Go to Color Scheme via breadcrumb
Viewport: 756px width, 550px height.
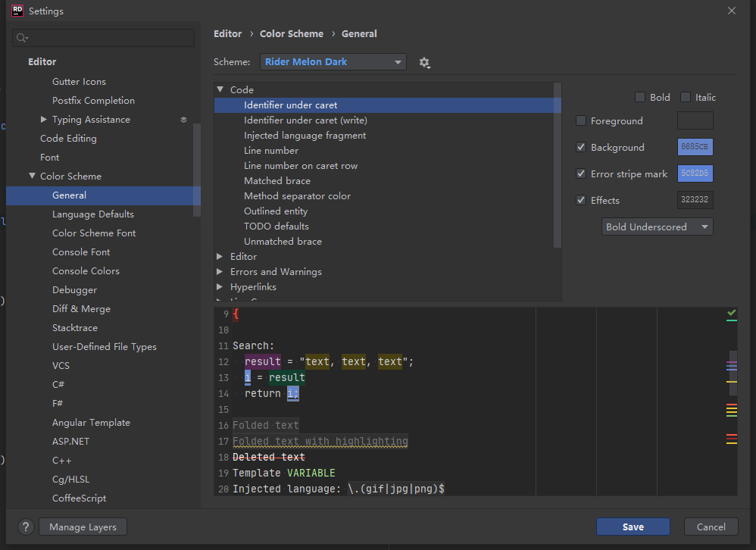point(292,33)
